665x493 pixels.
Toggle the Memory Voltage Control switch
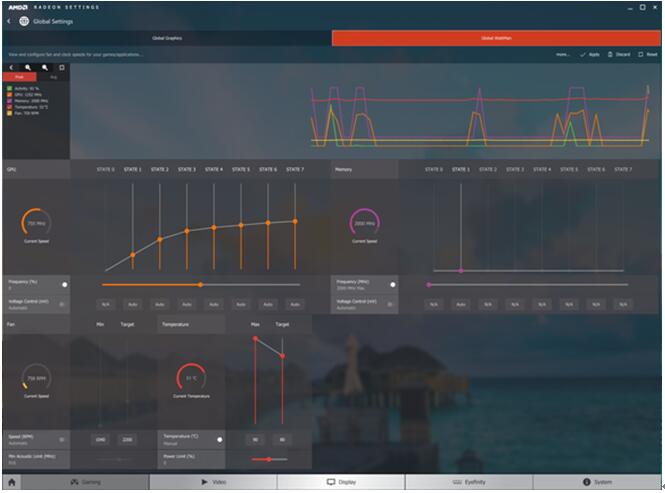click(390, 304)
